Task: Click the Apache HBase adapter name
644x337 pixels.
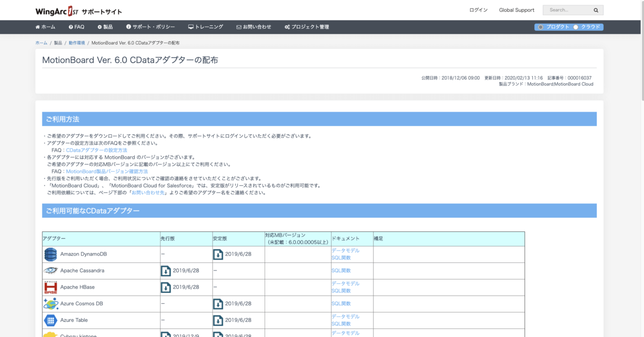Action: coord(77,287)
